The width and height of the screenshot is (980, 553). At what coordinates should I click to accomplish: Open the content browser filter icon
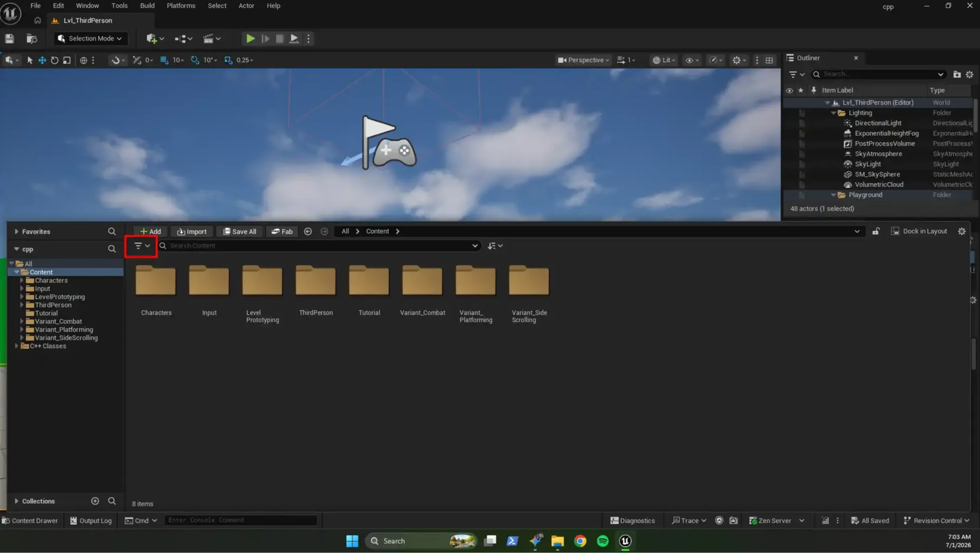pos(142,246)
